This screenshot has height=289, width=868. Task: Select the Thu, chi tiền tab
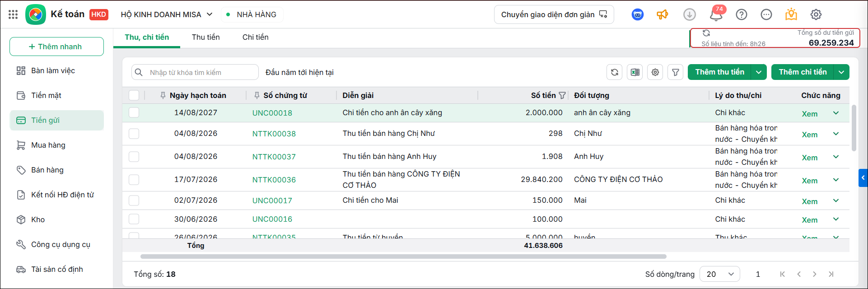pyautogui.click(x=147, y=37)
